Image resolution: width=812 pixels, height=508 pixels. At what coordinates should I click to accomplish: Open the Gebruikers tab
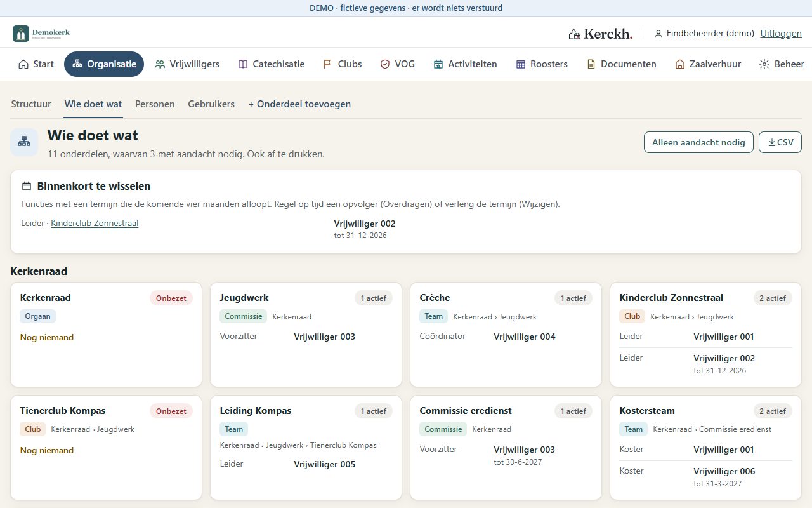click(x=211, y=104)
